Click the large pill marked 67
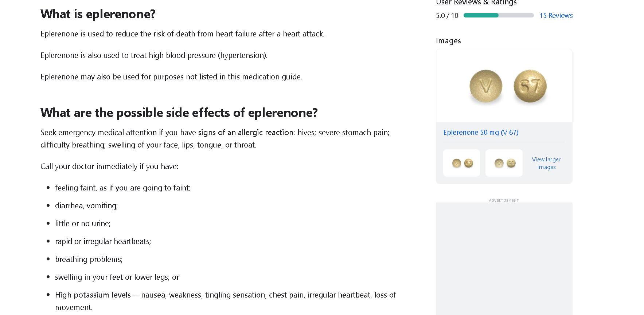Screen dimensions: 644x315 530,86
